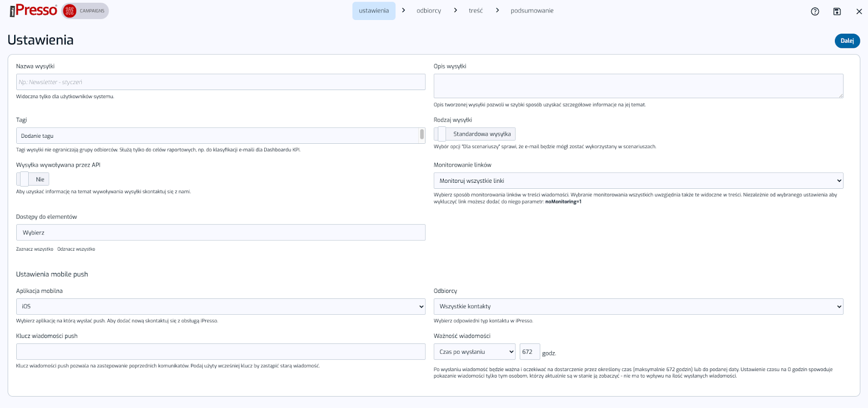Click the red Campaigns module icon
The width and height of the screenshot is (868, 408).
69,11
